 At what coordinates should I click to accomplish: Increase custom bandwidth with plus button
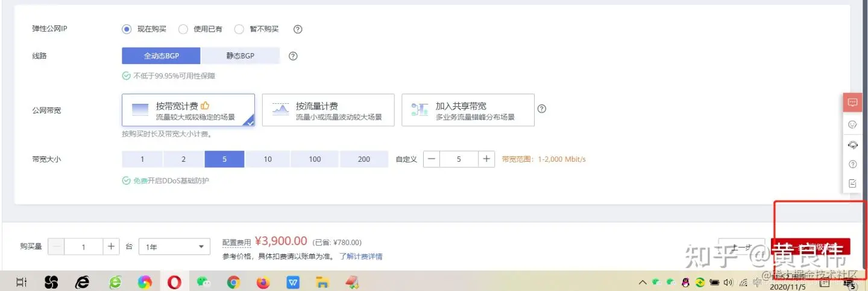486,159
